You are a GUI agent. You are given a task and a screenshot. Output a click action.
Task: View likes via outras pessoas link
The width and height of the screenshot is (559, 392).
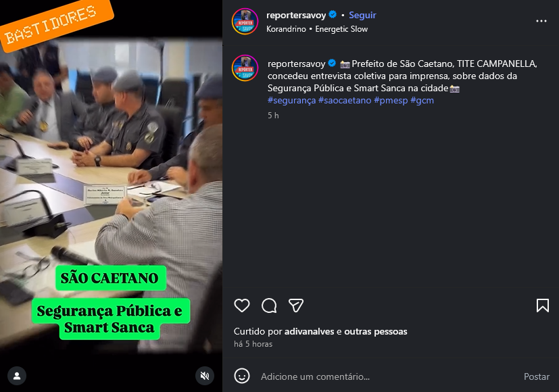click(375, 331)
